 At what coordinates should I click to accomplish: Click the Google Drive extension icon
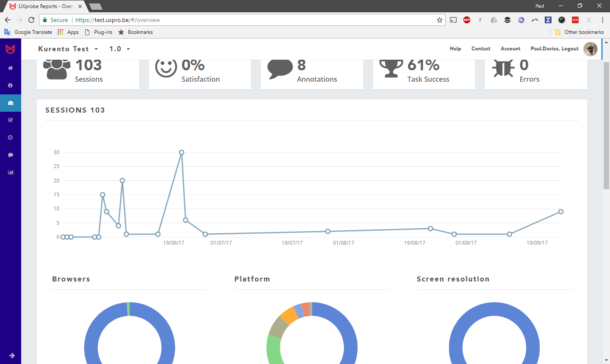[494, 20]
